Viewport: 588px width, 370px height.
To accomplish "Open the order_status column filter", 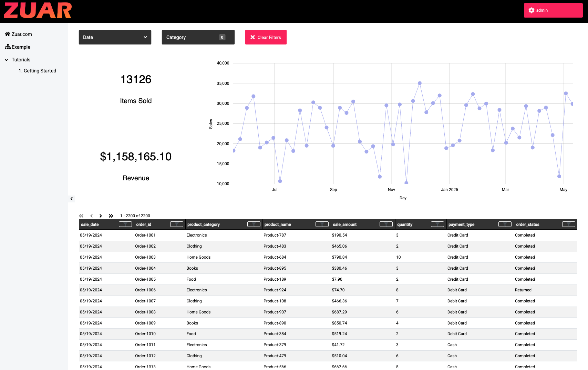I will tap(568, 224).
